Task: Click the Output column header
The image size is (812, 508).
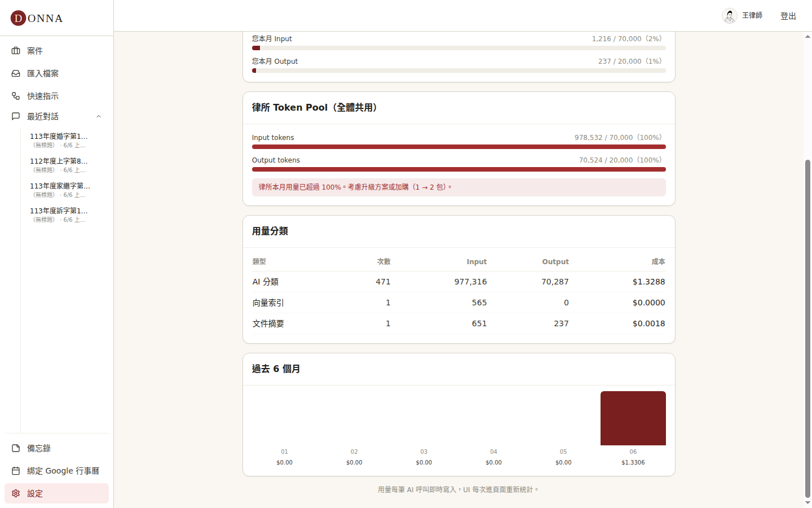Action: 555,261
